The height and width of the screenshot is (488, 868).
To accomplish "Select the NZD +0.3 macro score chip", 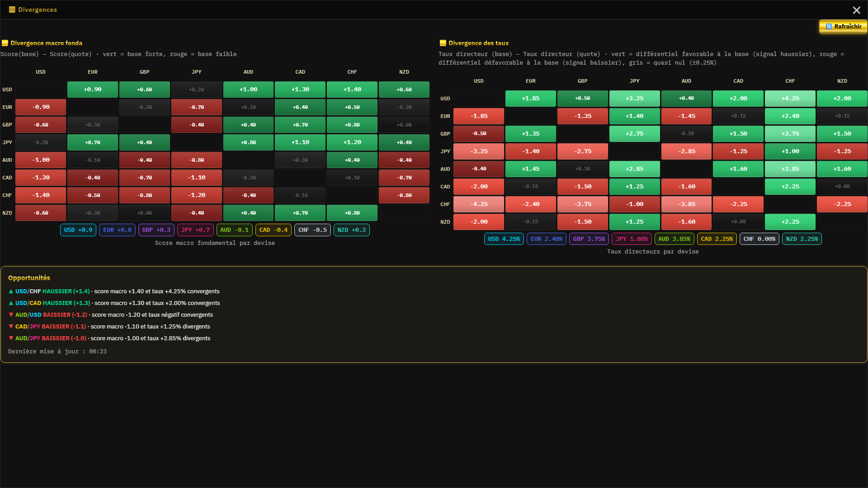I will pos(352,230).
